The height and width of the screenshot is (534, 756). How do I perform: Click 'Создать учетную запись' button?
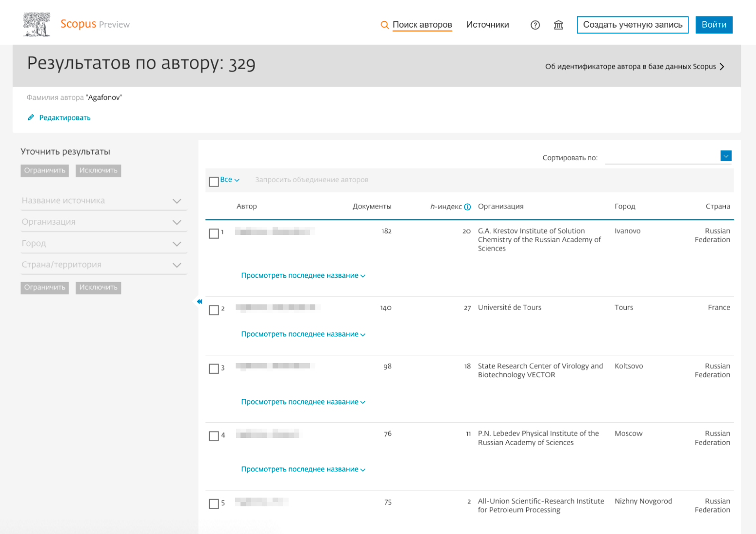tap(633, 25)
